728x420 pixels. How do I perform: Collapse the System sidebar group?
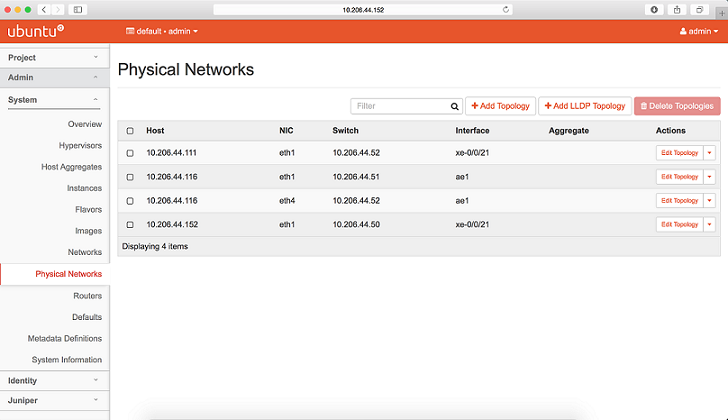pyautogui.click(x=54, y=100)
